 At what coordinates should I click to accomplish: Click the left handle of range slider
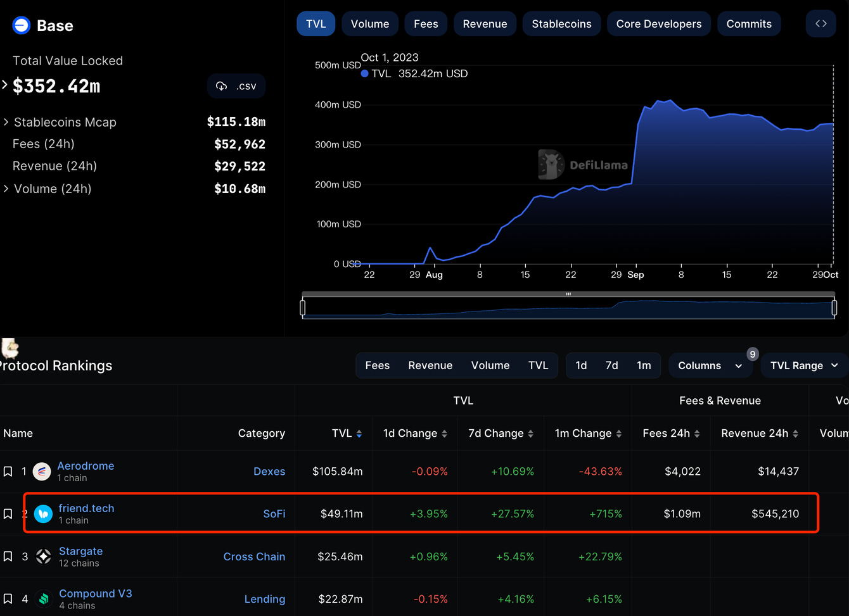coord(303,308)
